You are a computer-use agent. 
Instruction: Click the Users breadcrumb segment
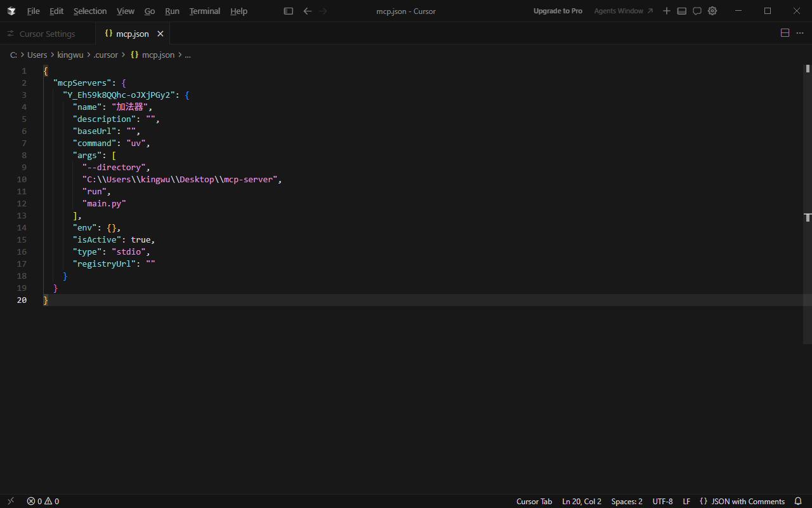click(37, 55)
